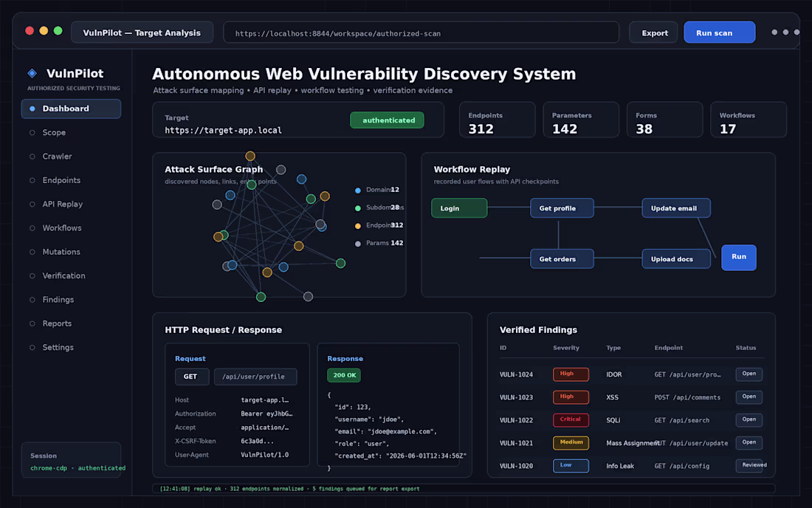Open Findings from sidebar
Viewport: 812px width, 508px height.
pyautogui.click(x=58, y=299)
